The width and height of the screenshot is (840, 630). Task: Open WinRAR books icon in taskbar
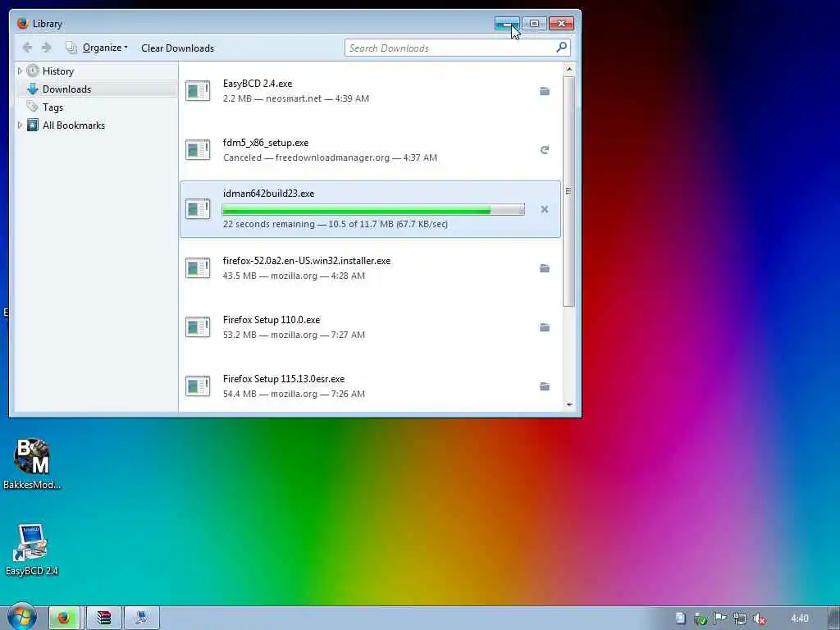pyautogui.click(x=104, y=618)
